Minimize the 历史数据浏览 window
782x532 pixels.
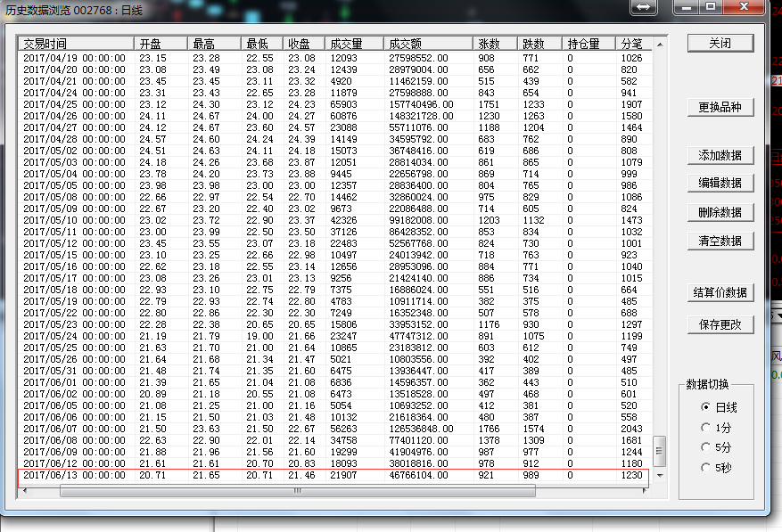tap(687, 6)
